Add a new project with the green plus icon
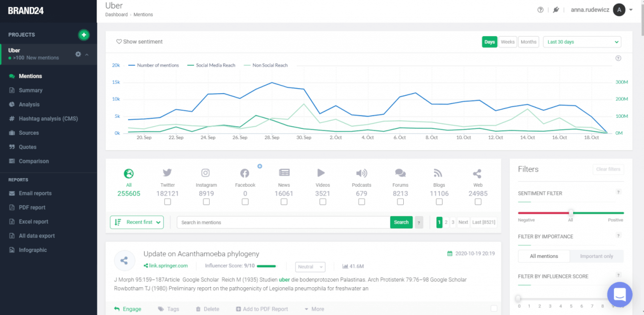This screenshot has width=644, height=315. pyautogui.click(x=84, y=35)
